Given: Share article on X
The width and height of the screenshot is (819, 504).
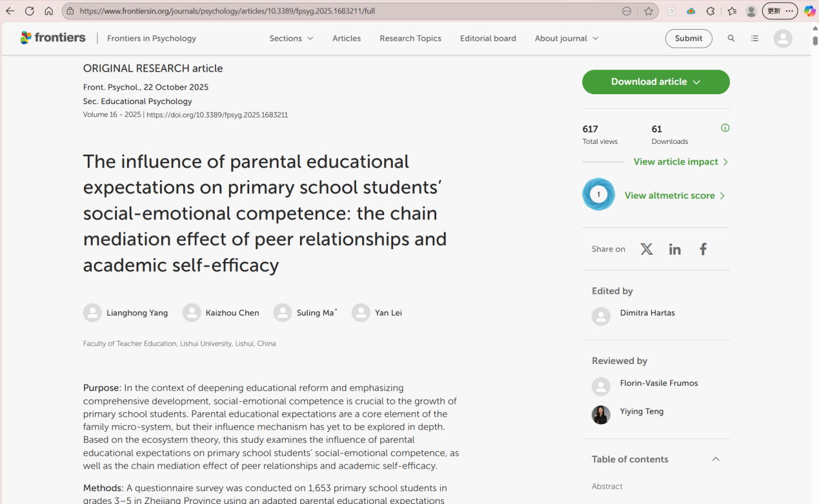Looking at the screenshot, I should click(x=646, y=249).
